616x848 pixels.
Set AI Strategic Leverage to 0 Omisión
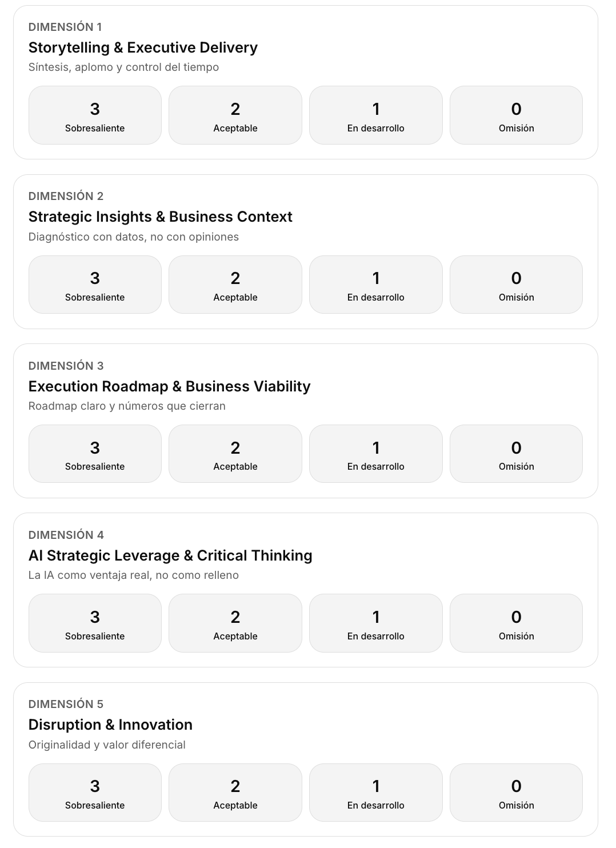coord(516,623)
